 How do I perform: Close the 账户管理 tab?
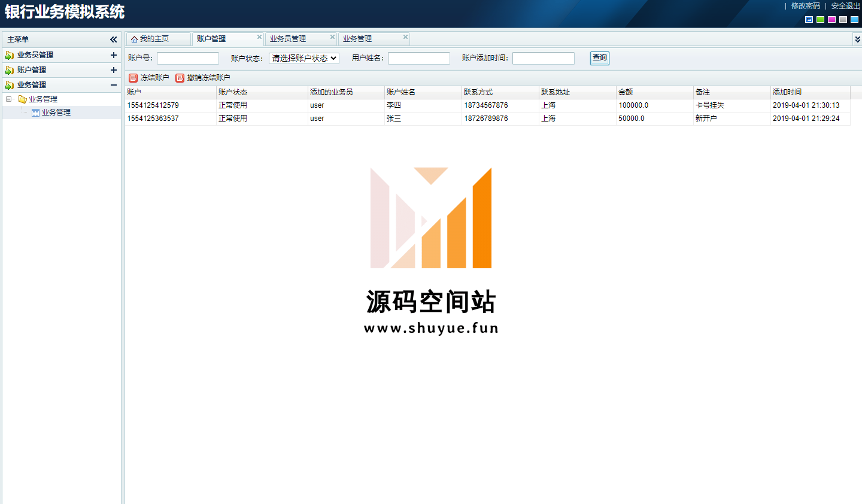259,37
